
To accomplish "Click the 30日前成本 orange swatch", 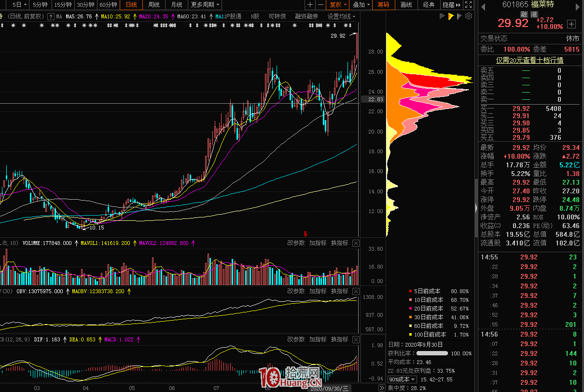I will 411,317.
